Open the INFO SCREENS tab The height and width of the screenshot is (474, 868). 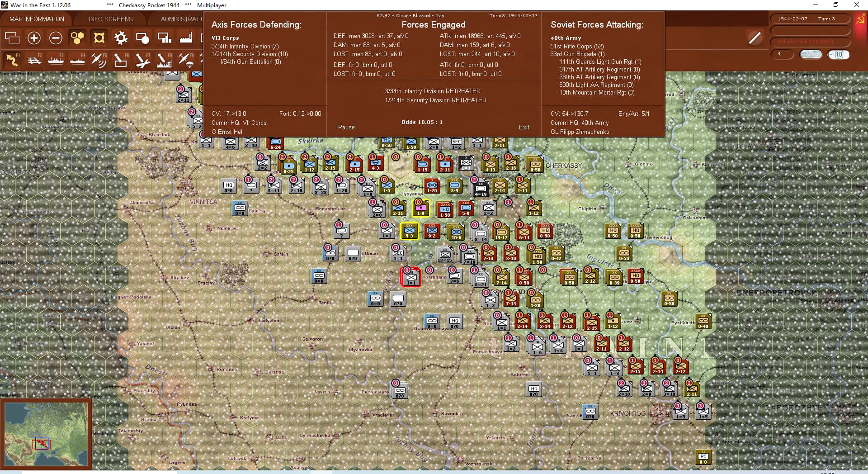(x=111, y=19)
